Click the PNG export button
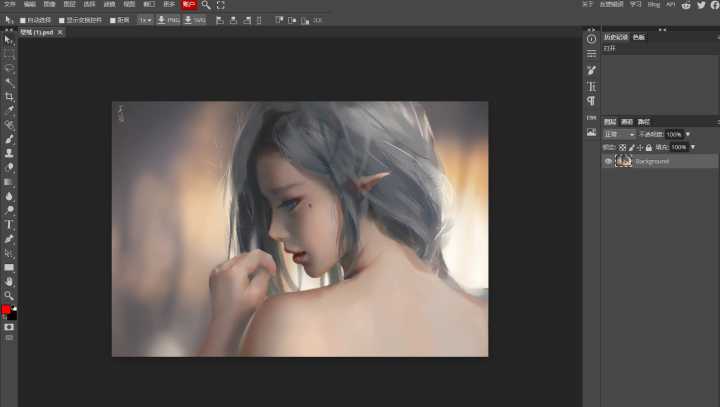The width and height of the screenshot is (720, 407). pos(168,20)
